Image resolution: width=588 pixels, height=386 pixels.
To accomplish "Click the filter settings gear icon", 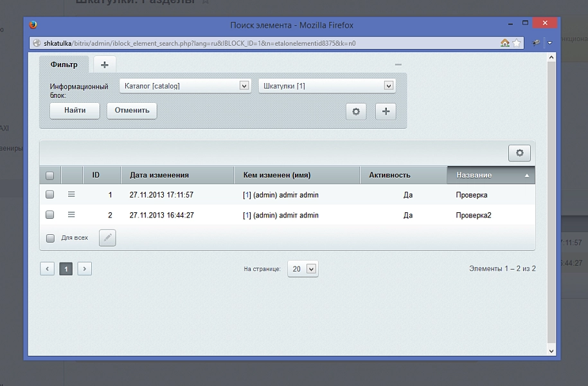I will click(x=356, y=111).
